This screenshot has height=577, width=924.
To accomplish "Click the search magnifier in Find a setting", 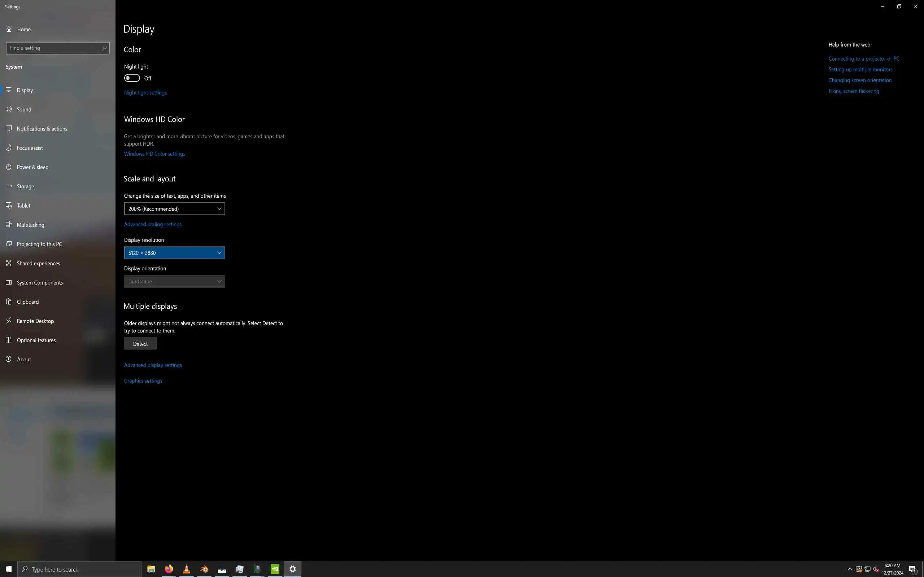I will click(104, 48).
